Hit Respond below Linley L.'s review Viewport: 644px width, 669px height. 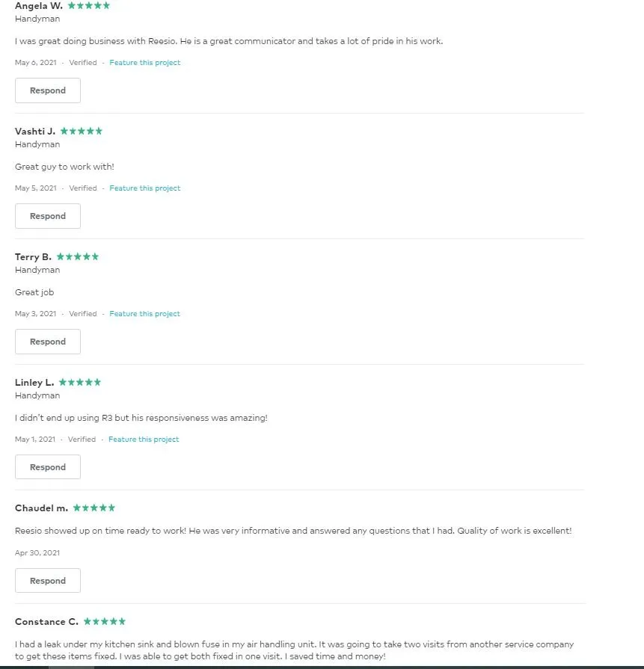(48, 467)
